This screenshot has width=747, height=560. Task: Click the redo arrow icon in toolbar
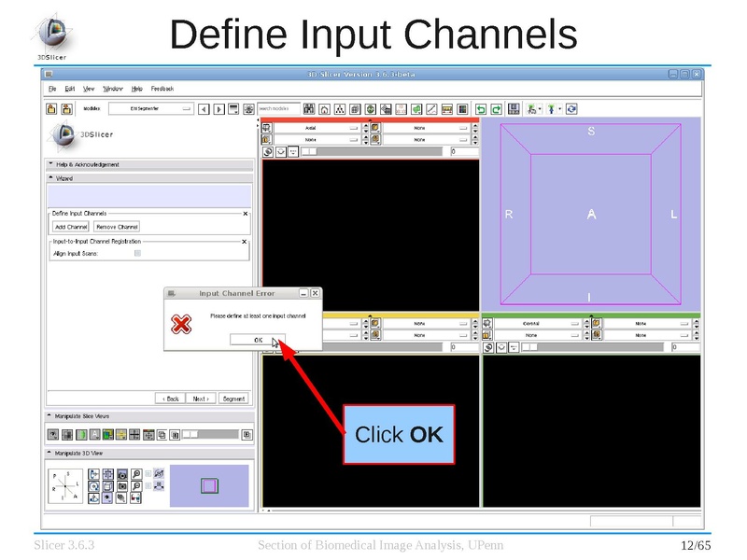coord(497,109)
